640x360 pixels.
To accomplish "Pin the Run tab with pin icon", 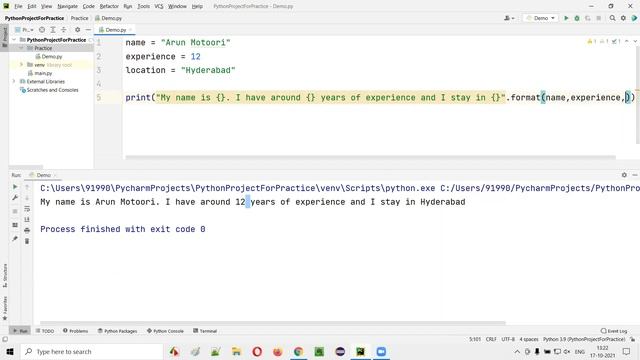I will point(15,239).
